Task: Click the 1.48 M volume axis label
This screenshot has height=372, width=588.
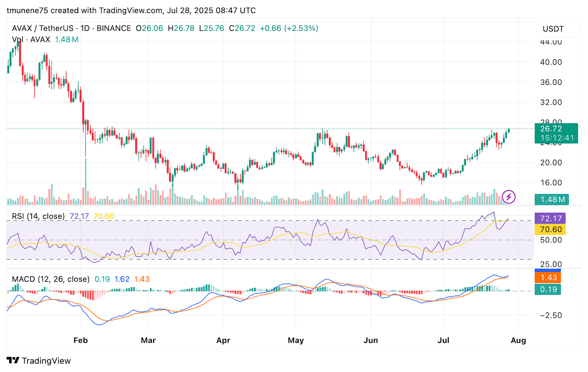Action: tap(552, 199)
